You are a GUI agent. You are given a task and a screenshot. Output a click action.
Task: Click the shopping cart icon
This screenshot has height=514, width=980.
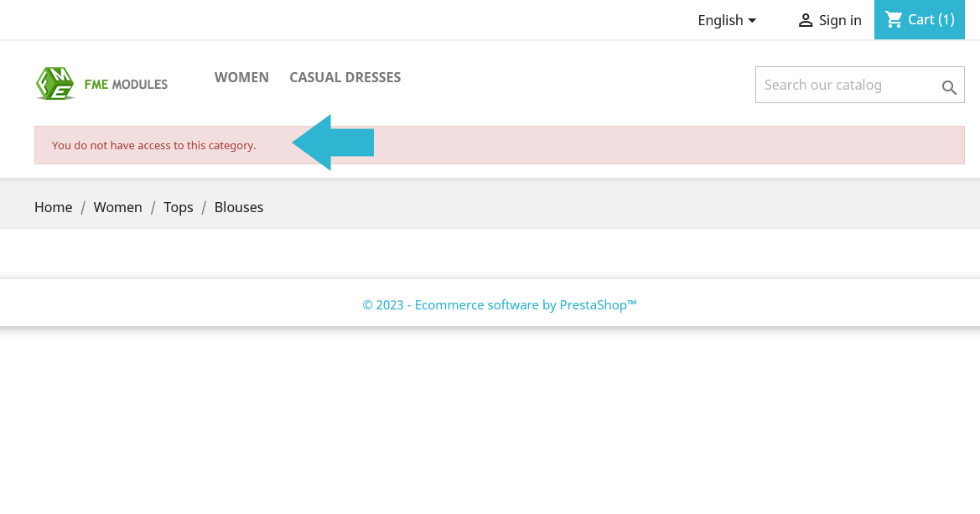tap(894, 20)
